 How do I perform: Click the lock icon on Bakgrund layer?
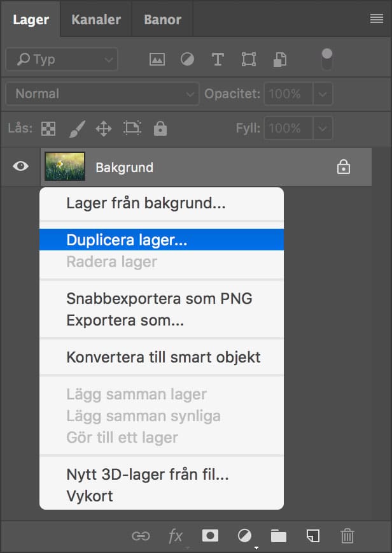point(344,167)
